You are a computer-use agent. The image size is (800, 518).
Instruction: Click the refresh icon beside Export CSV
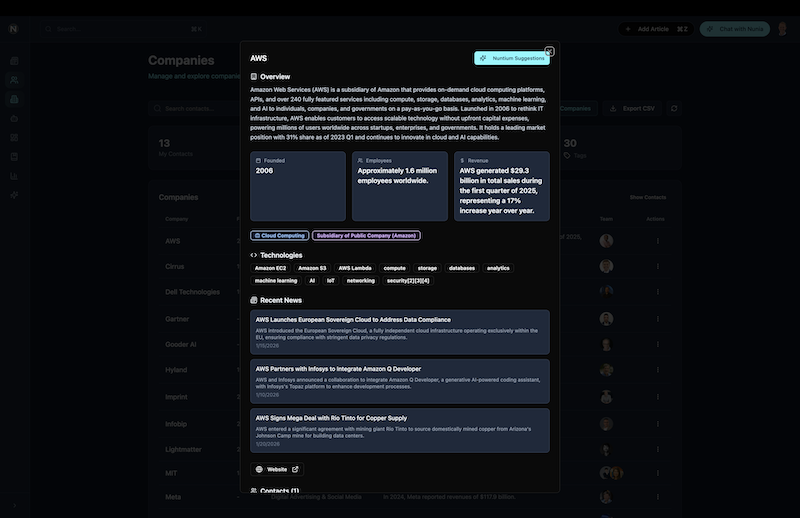coord(674,109)
